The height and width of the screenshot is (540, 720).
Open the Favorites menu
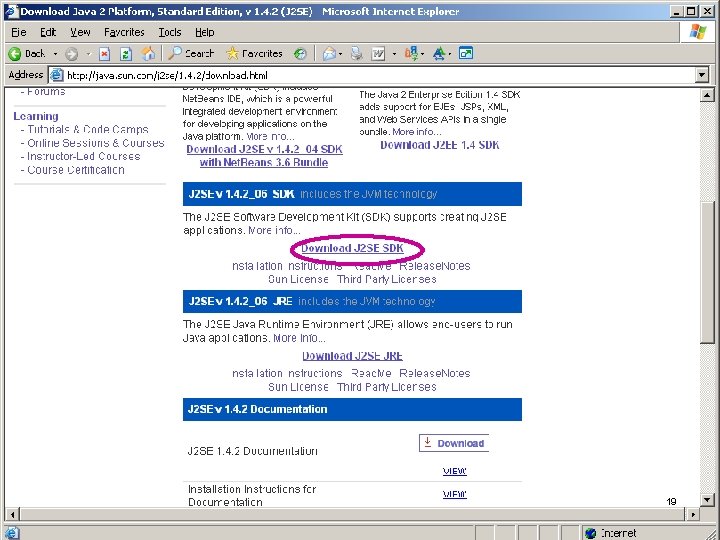(x=124, y=33)
